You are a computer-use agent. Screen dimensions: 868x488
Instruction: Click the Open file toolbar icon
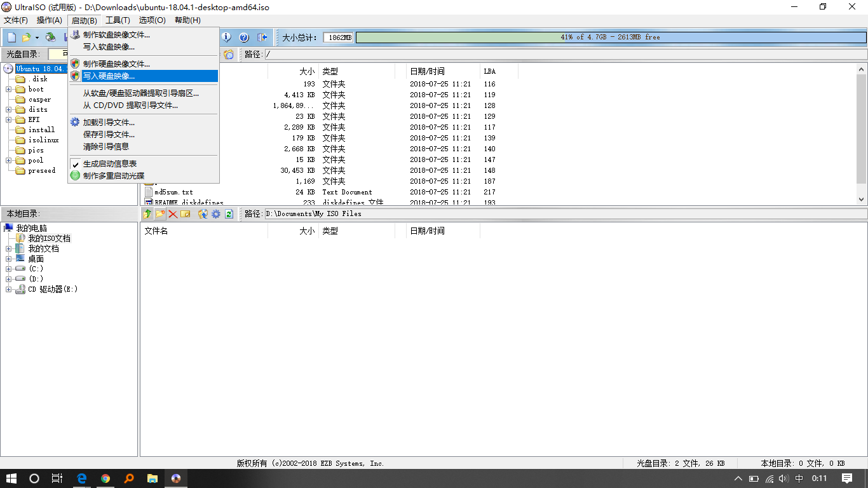coord(26,37)
